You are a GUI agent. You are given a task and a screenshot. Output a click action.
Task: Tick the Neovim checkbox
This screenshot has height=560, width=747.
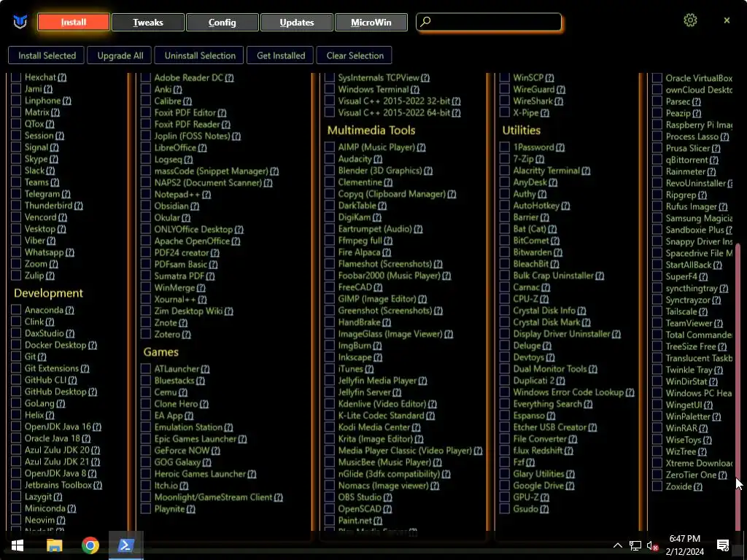(16, 520)
